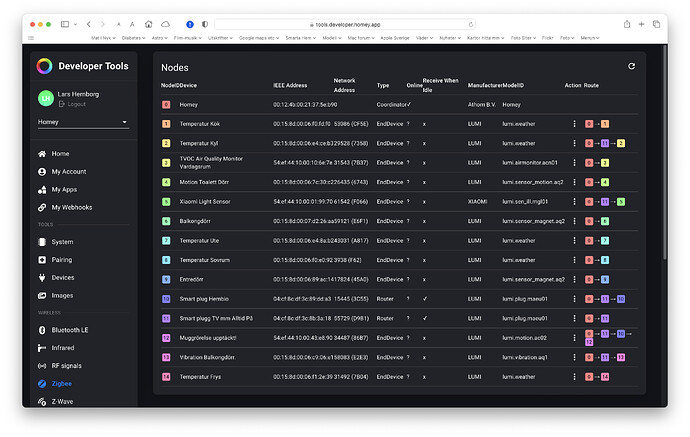Show the Safari tab overview
Image resolution: width=690 pixels, height=437 pixels.
(656, 24)
